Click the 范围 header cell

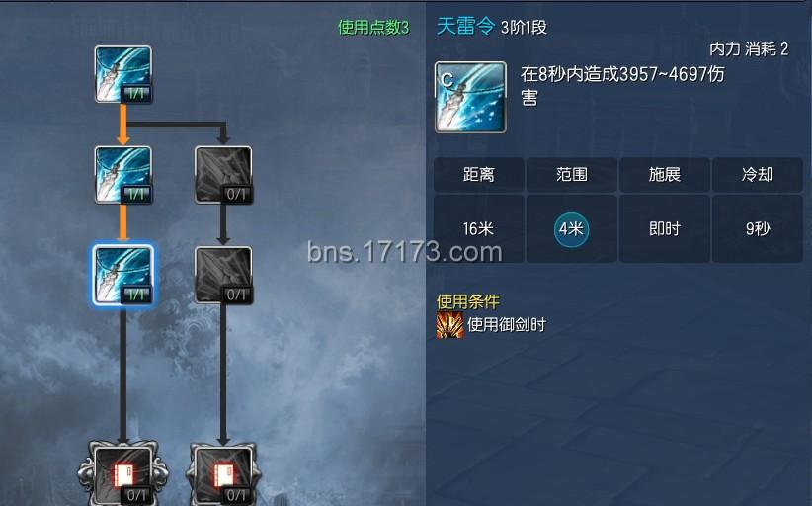tap(572, 175)
